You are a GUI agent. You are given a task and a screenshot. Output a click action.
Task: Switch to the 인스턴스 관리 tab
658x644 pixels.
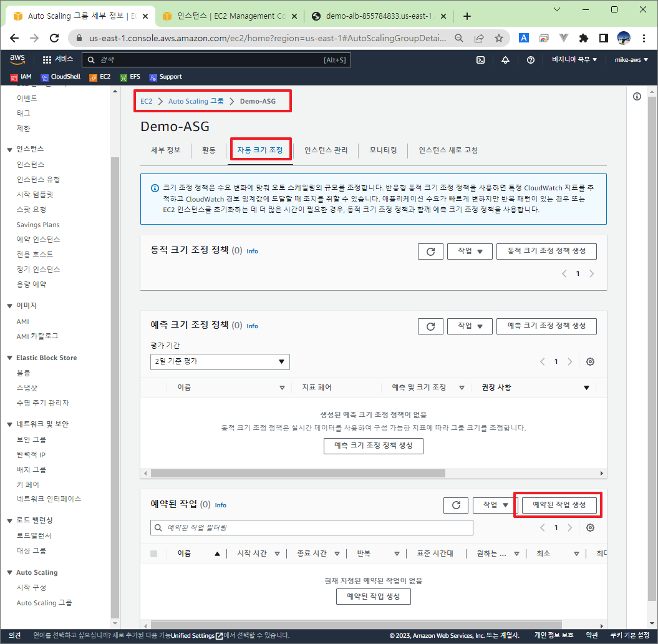[x=326, y=150]
